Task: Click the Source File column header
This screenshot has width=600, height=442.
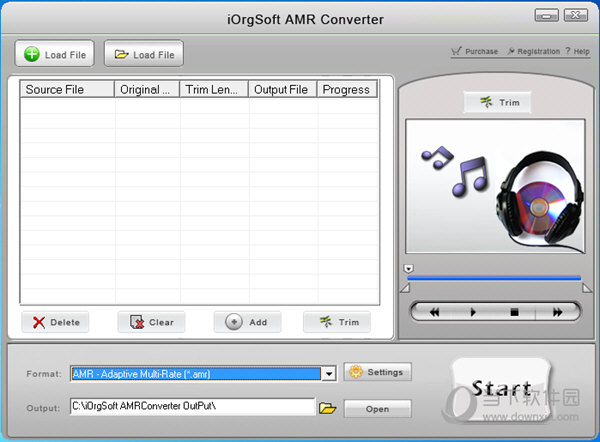Action: [x=67, y=90]
